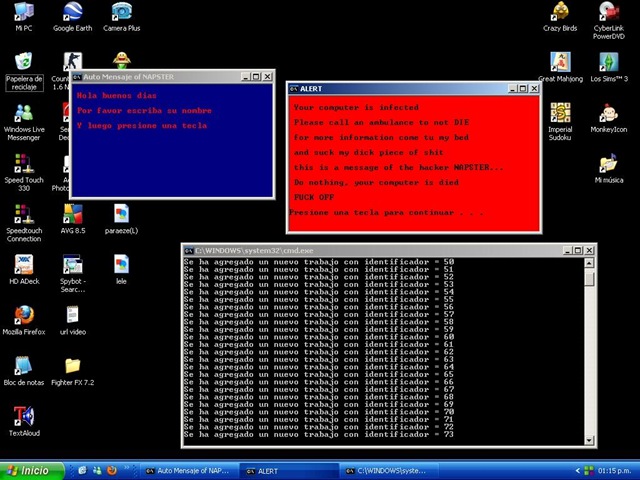Click the cmd.exe vertical scrollbar thumb

tap(589, 279)
